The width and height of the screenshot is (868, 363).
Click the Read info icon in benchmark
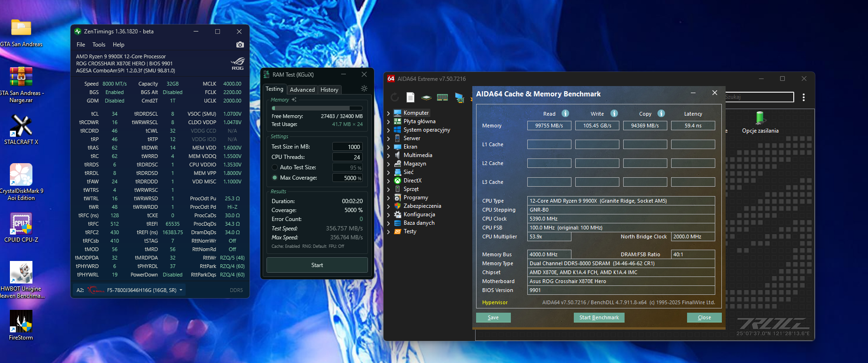(x=565, y=113)
